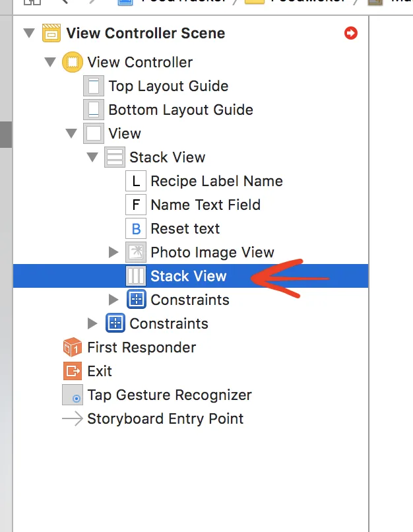Select Storyboard Entry Point item
Screen dimensions: 413x532
165,419
